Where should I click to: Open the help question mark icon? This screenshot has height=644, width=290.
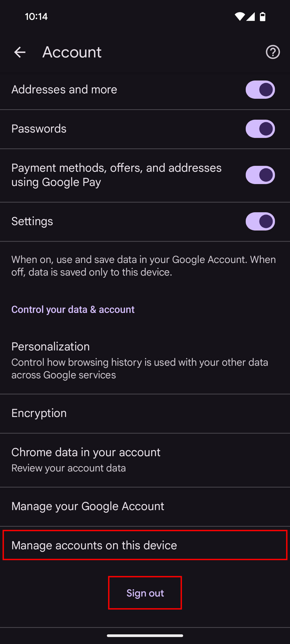tap(273, 52)
